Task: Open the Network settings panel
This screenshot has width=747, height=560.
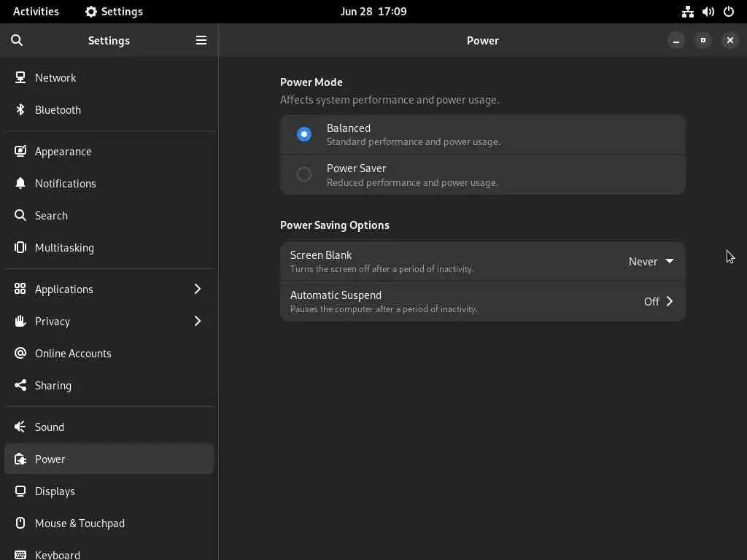Action: 55,78
